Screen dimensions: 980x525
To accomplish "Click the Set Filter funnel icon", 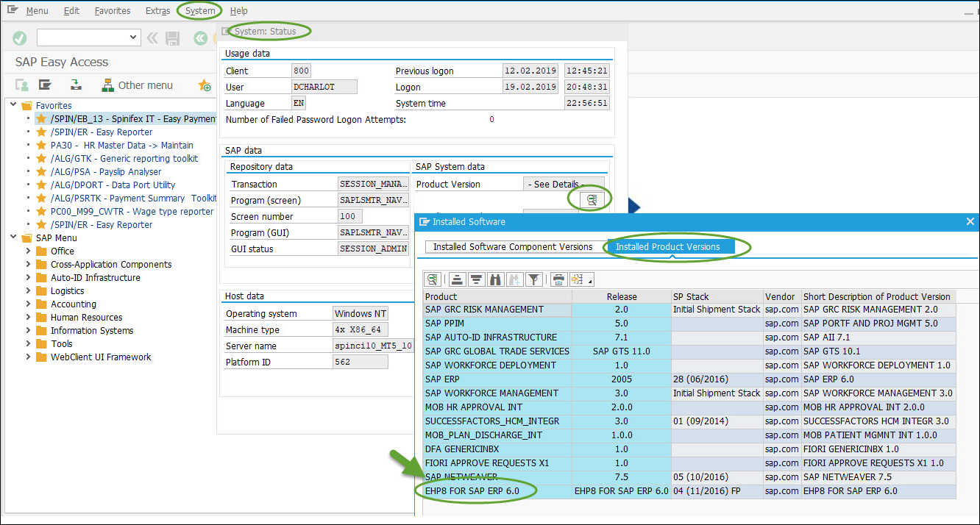I will tap(533, 279).
